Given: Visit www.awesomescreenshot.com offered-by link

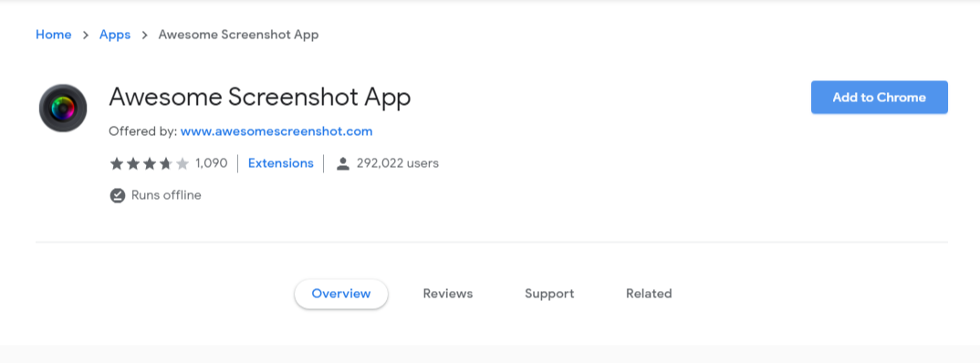Looking at the screenshot, I should 276,131.
